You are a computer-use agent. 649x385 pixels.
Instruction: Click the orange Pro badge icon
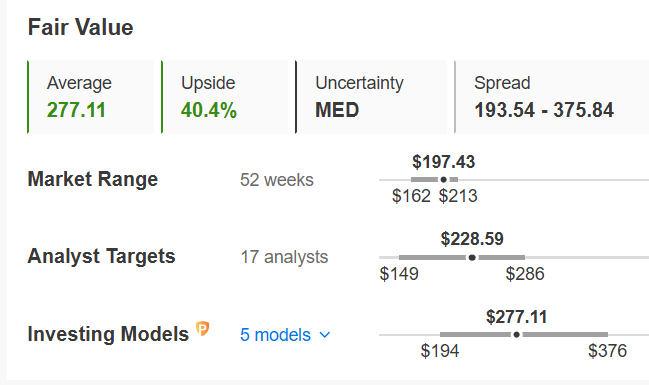click(202, 329)
